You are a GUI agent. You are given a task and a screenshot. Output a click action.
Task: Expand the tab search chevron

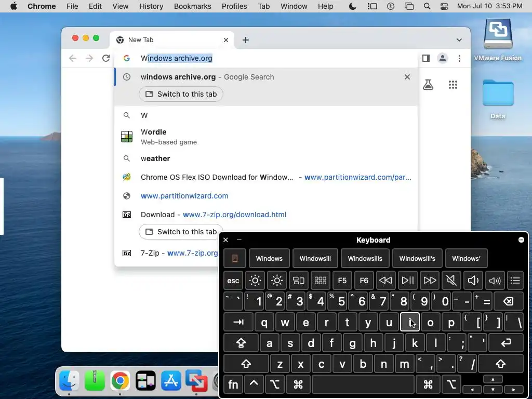[459, 40]
